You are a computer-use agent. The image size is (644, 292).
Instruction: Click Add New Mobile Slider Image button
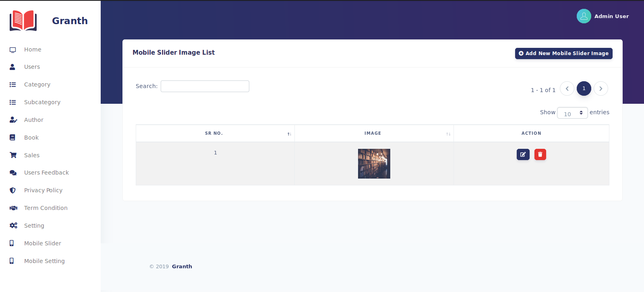tap(563, 53)
